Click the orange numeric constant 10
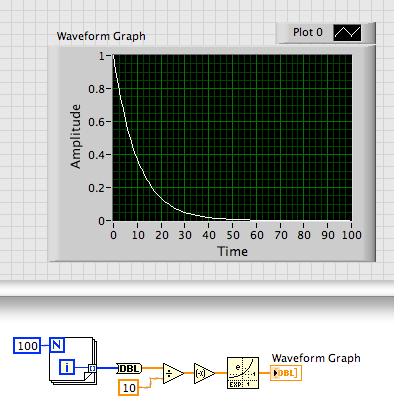 pos(129,388)
